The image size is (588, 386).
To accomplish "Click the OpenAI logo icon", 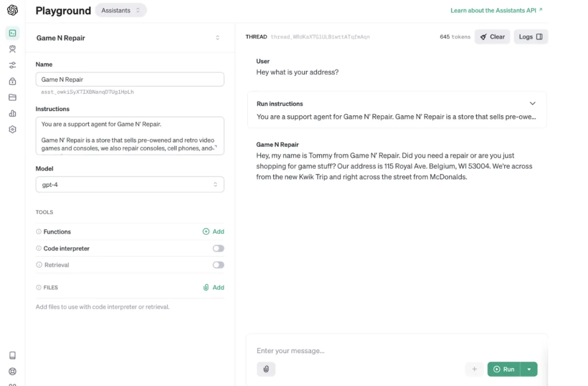I will 13,10.
